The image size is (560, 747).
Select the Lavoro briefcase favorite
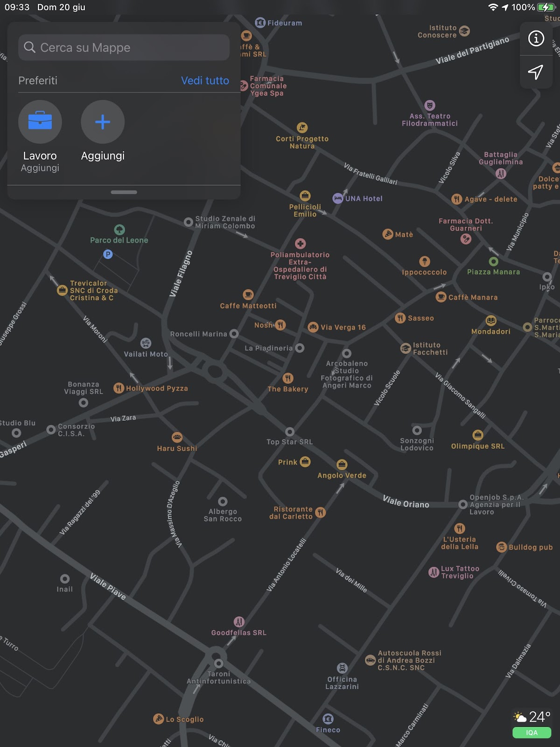[40, 122]
